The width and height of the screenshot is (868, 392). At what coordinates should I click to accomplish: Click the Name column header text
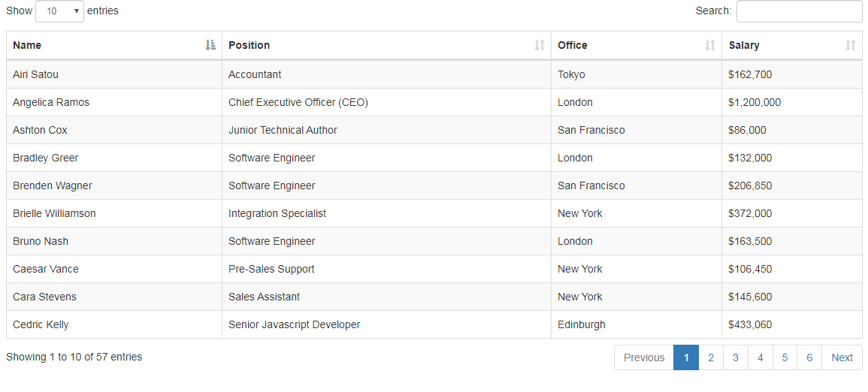tap(27, 45)
